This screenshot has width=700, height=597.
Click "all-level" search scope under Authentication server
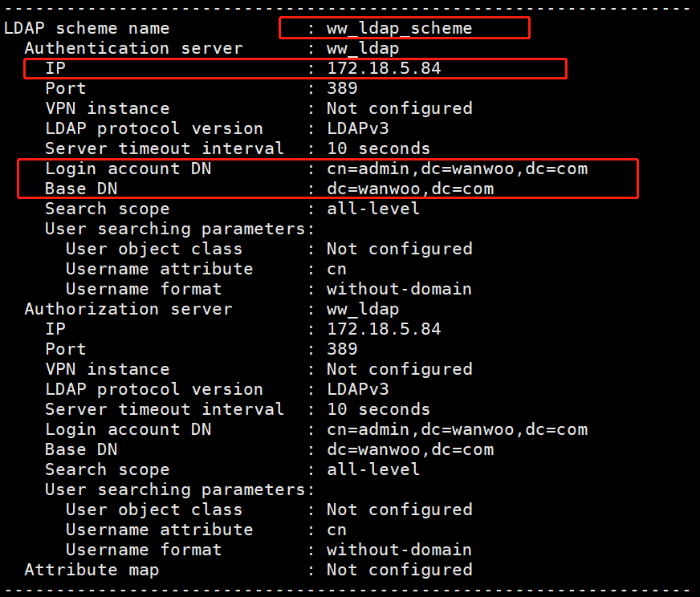pyautogui.click(x=373, y=209)
